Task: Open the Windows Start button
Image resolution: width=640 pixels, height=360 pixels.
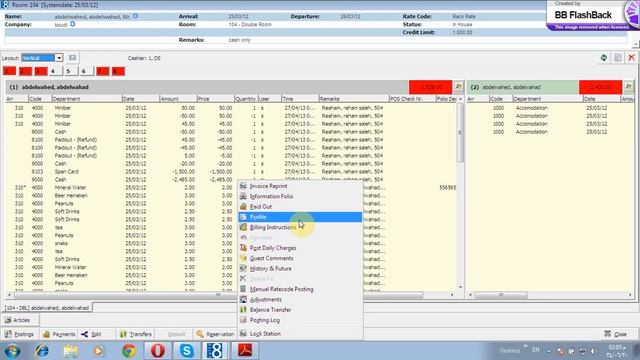Action: [x=12, y=351]
